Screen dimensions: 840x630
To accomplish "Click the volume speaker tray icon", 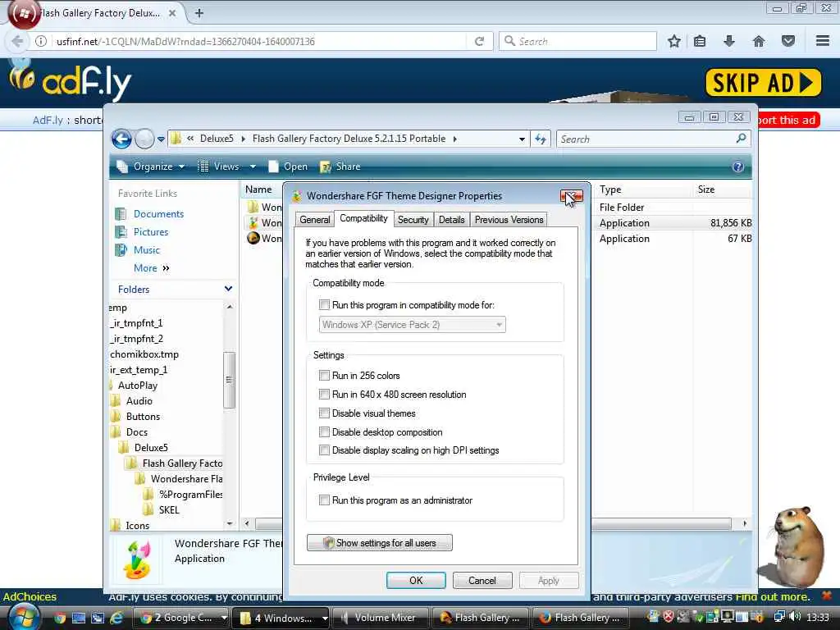I will click(794, 617).
